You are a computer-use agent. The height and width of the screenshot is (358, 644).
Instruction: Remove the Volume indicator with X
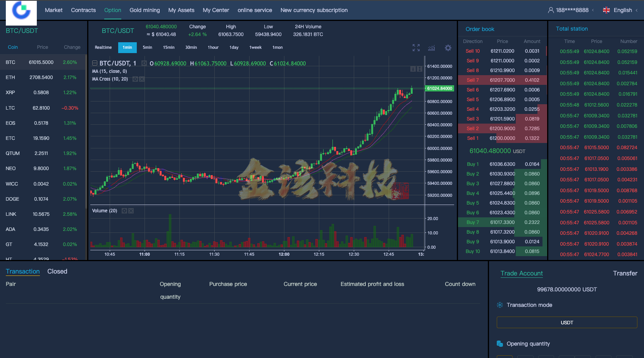pyautogui.click(x=131, y=211)
